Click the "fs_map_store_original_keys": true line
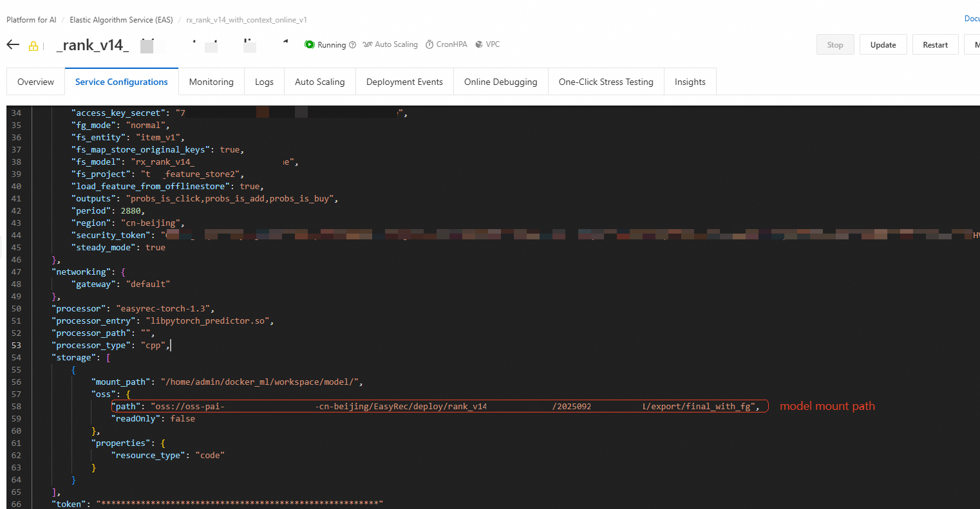The image size is (980, 509). [158, 150]
